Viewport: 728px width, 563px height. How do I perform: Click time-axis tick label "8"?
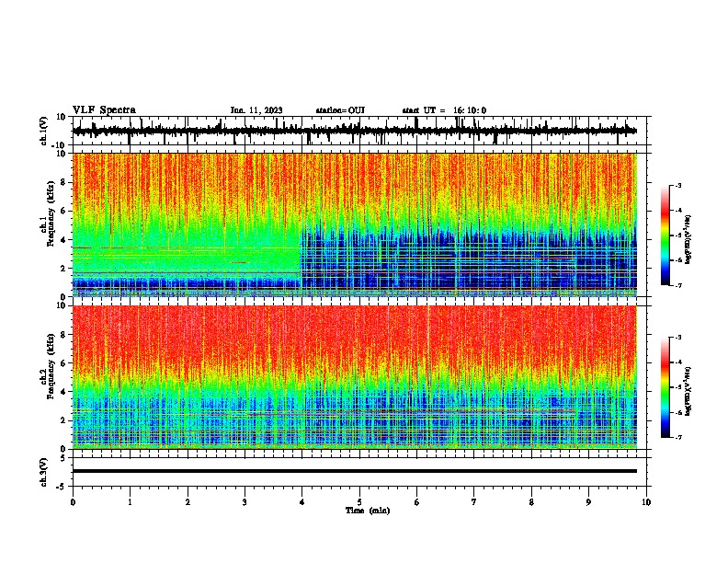(531, 502)
